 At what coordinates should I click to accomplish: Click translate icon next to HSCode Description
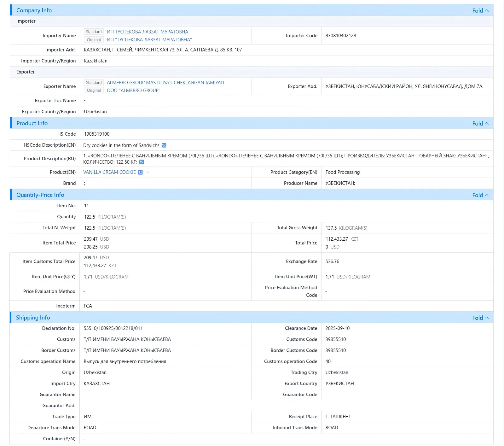point(164,145)
